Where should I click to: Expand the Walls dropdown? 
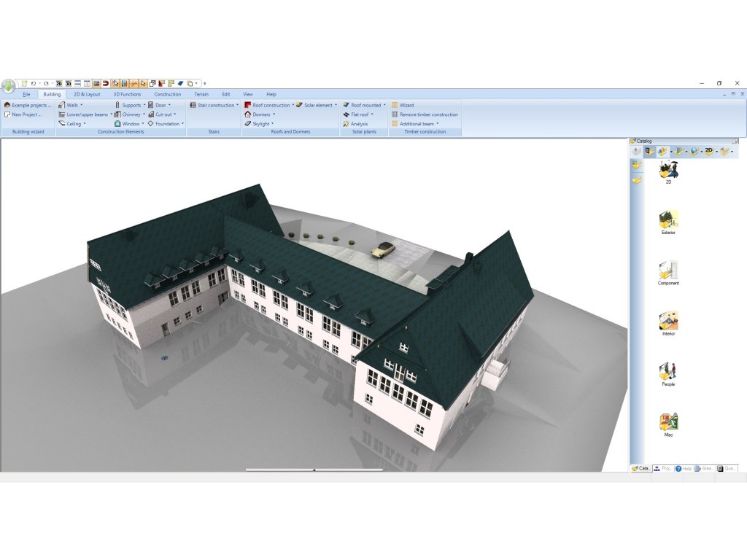click(x=82, y=105)
